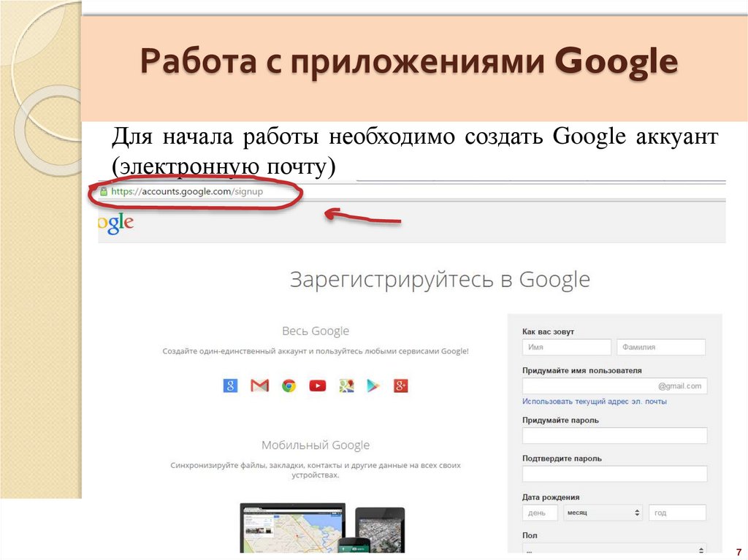Focus the Имя first name field
The image size is (748, 560).
click(x=566, y=348)
